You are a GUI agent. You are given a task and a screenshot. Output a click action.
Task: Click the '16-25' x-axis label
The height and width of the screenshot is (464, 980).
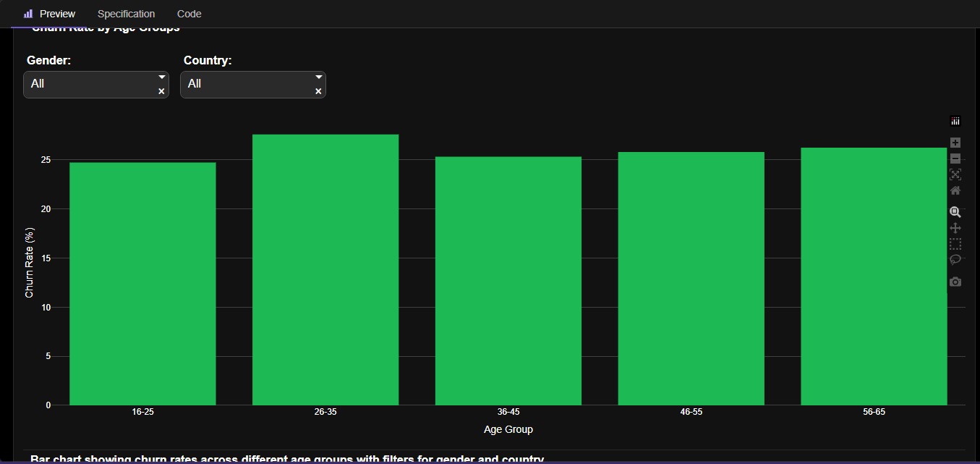[x=142, y=412]
